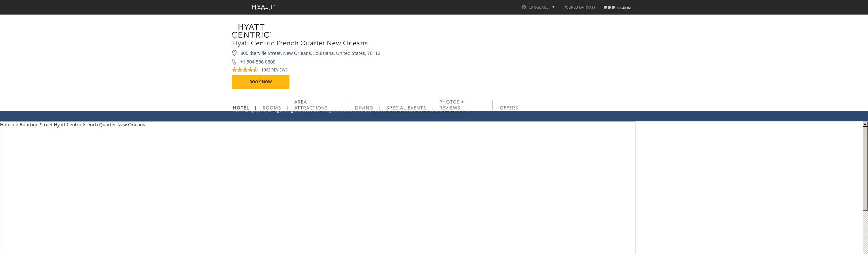The height and width of the screenshot is (254, 868).
Task: Switch to the Special Events tab
Action: 406,108
